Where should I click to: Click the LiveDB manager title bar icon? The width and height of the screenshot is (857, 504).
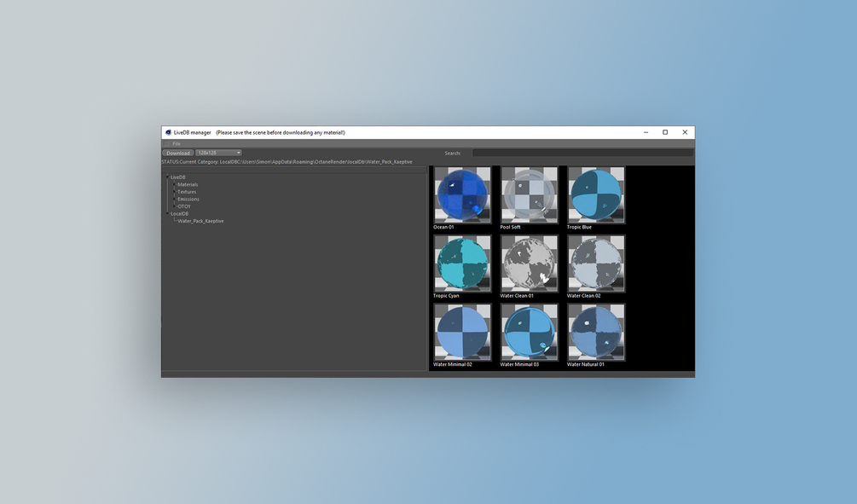(x=168, y=132)
